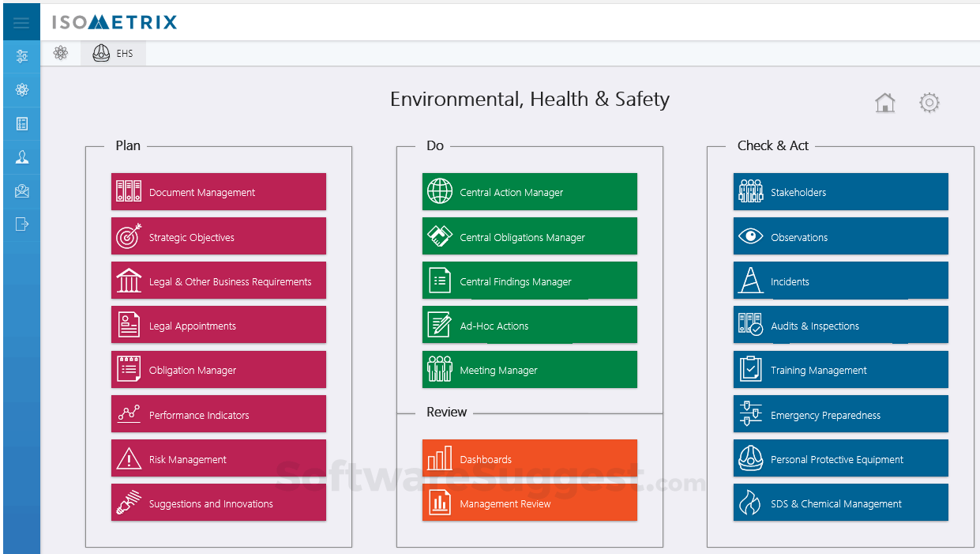Click the user profile icon in the sidebar
980x554 pixels.
(21, 156)
